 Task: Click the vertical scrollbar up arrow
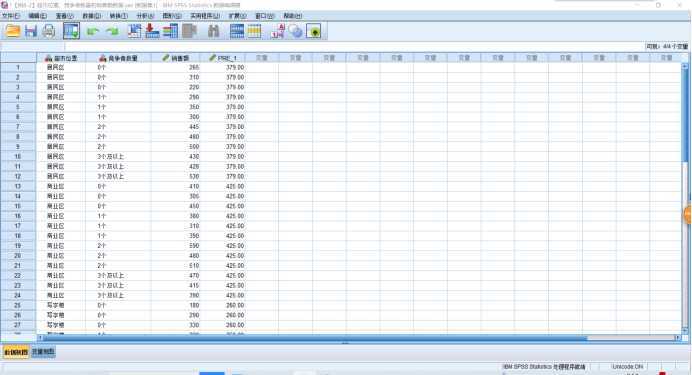coord(685,66)
